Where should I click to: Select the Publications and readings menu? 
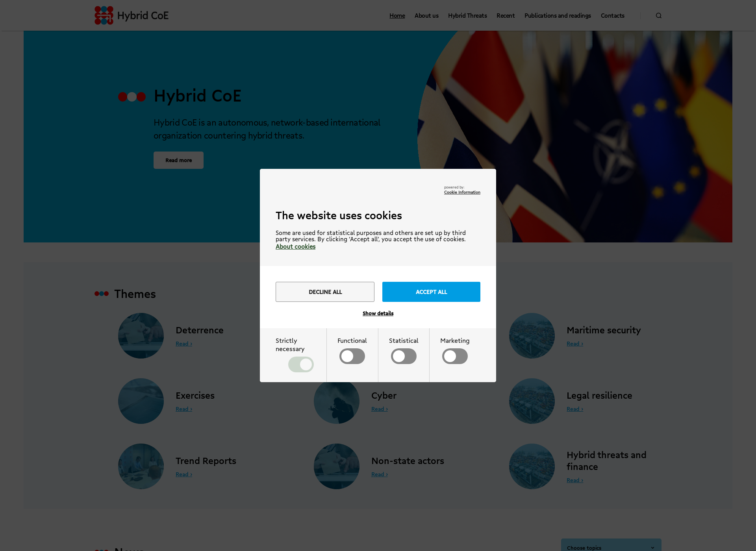pos(558,15)
